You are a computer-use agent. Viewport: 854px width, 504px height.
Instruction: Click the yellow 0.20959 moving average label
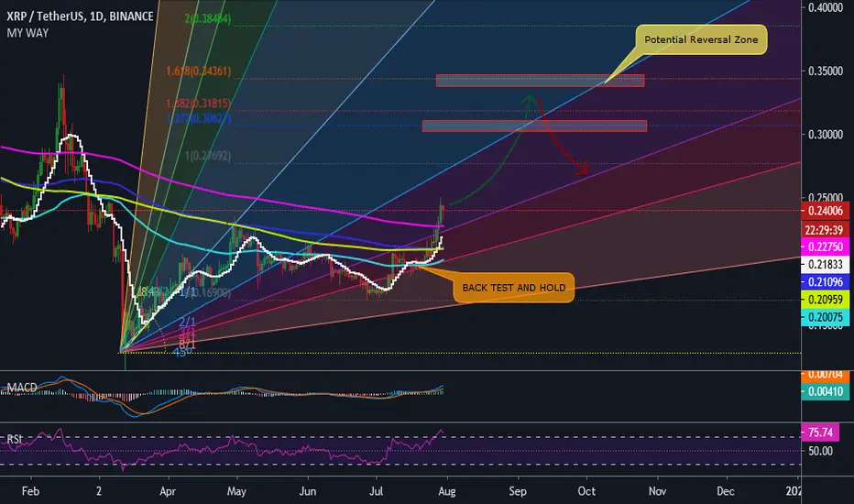[825, 299]
